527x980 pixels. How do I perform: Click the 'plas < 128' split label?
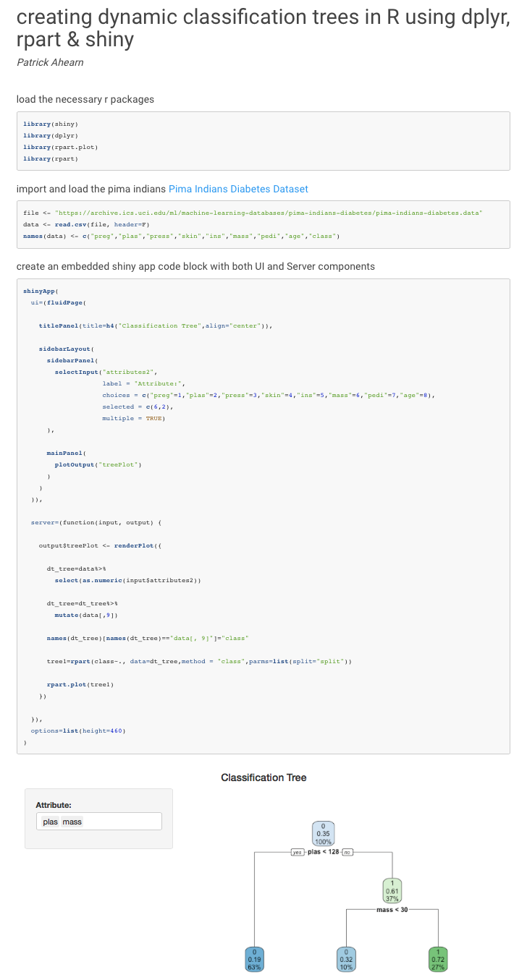point(324,852)
